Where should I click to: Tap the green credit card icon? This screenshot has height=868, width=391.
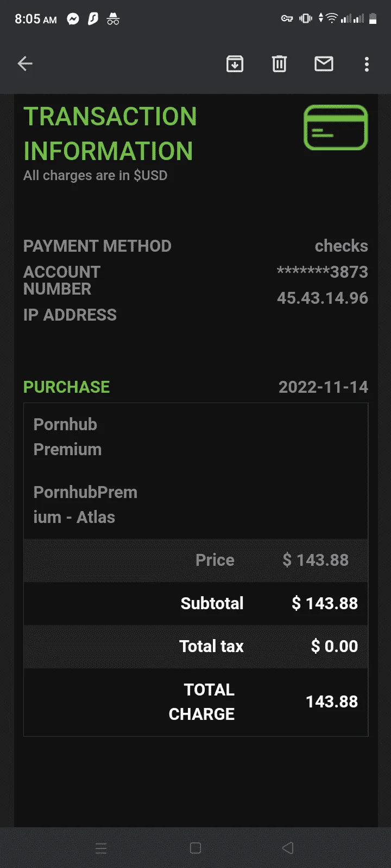pos(336,127)
